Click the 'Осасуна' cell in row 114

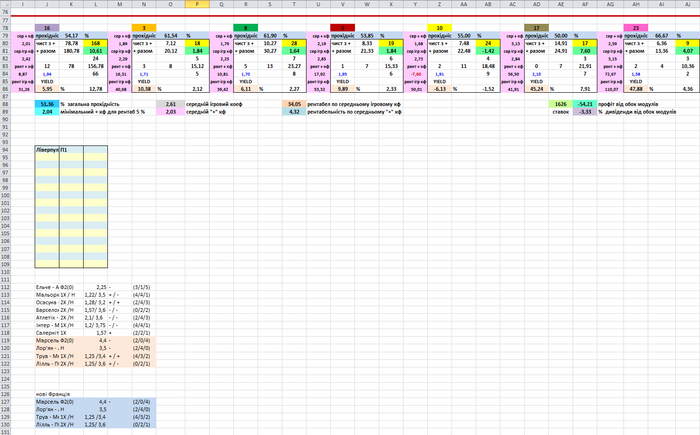pyautogui.click(x=47, y=302)
